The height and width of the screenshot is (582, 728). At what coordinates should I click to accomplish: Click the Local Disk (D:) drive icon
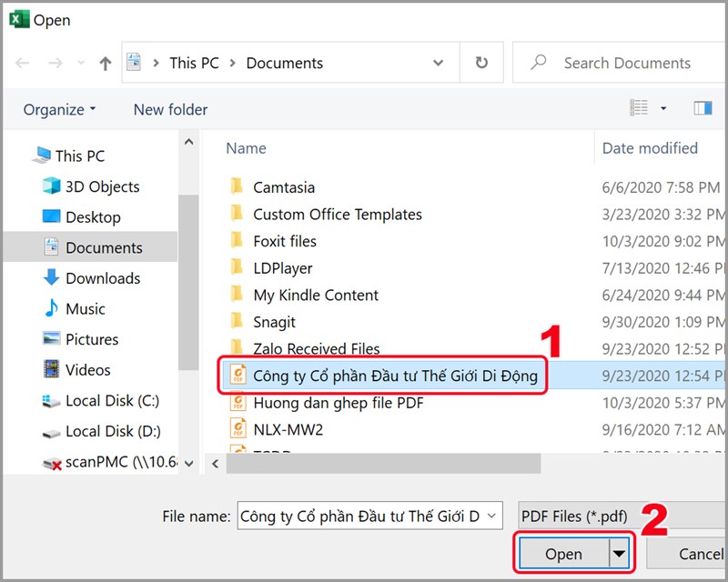51,434
